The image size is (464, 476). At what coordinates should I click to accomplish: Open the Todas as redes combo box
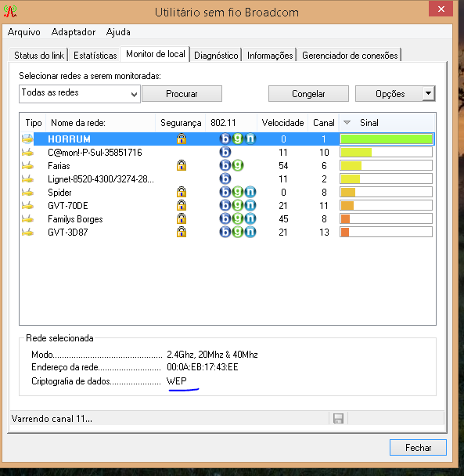(80, 94)
